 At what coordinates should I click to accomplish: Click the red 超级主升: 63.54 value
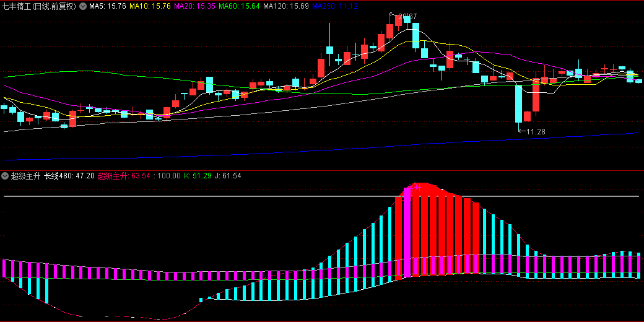point(124,176)
